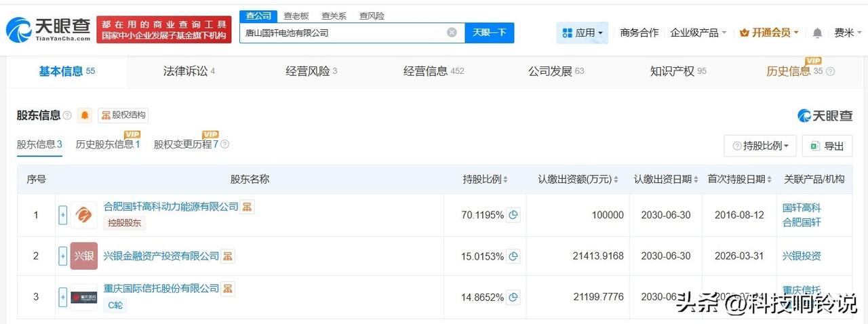868x324 pixels.
Task: Click the 控股股东 tag label
Action: click(125, 222)
